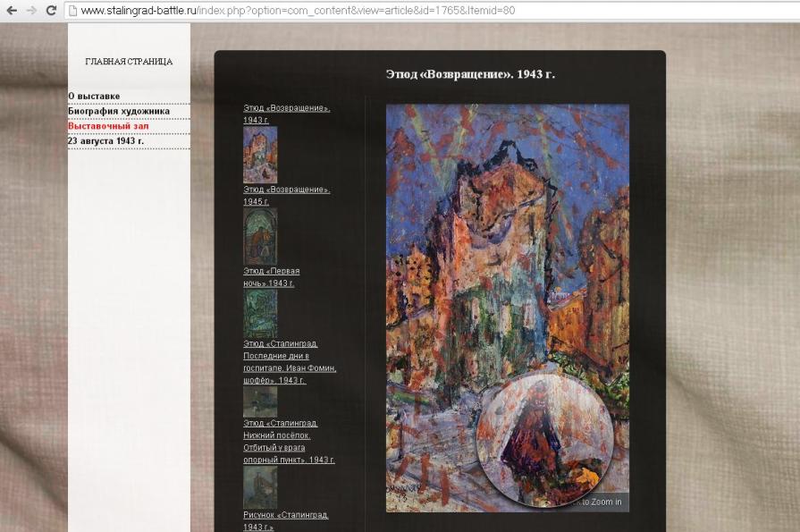Click the browser back arrow

12,10
